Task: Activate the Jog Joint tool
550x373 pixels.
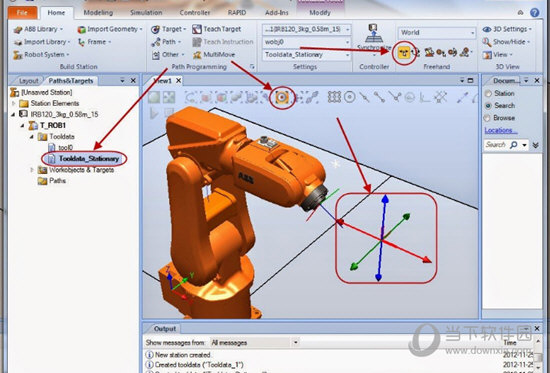Action: pos(429,53)
